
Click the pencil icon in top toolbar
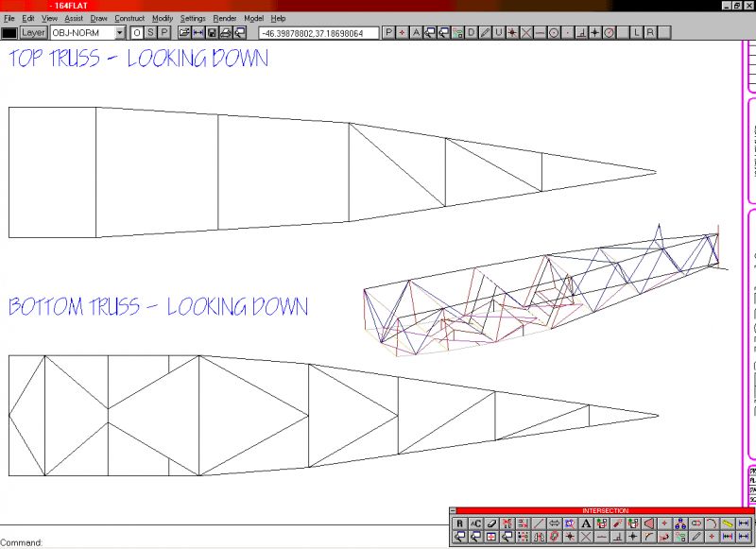tap(486, 33)
